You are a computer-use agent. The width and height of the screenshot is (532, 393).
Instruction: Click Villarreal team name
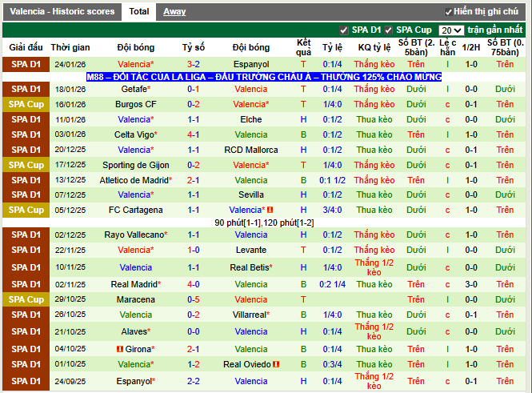point(251,315)
